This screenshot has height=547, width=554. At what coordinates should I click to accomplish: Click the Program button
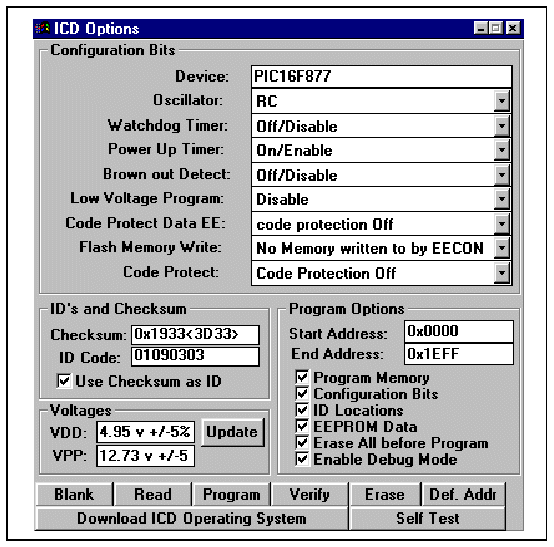click(x=231, y=494)
